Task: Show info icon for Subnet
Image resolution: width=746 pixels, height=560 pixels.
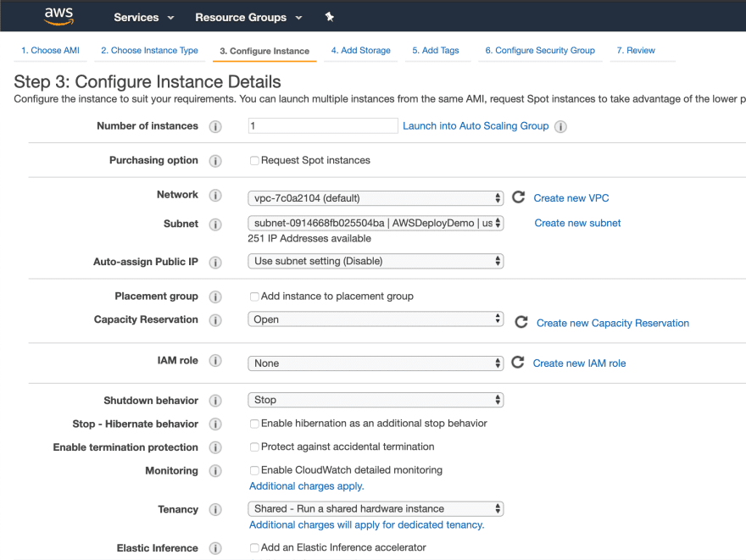Action: coord(215,225)
